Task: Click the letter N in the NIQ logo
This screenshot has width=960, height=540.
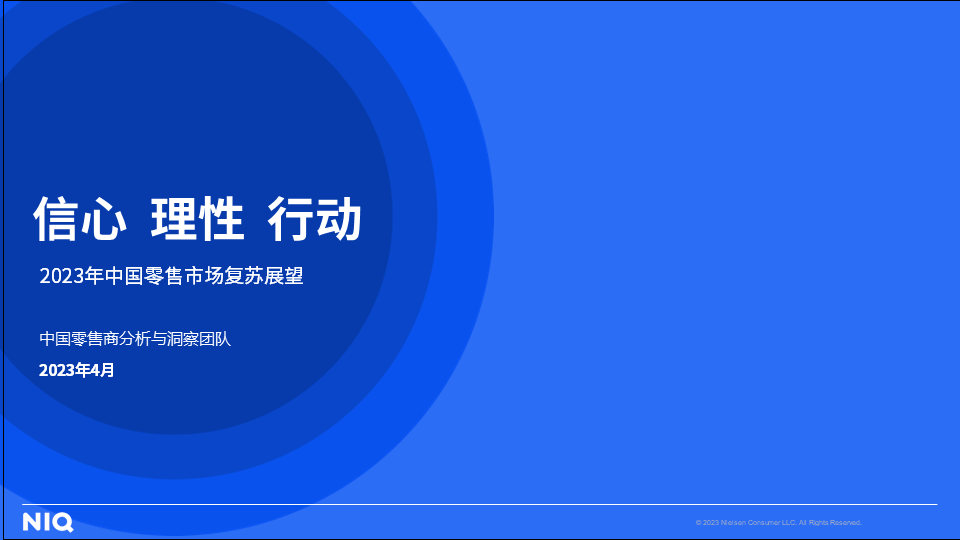Action: (x=31, y=522)
